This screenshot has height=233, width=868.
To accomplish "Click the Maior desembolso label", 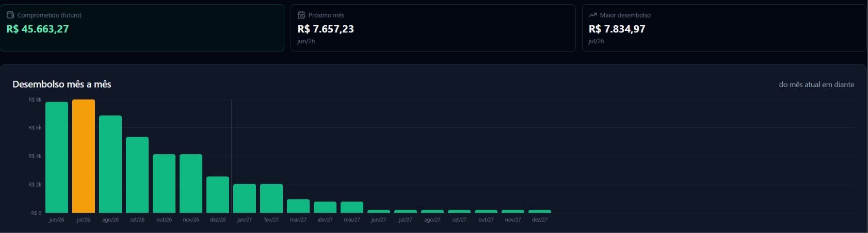I will pyautogui.click(x=625, y=15).
